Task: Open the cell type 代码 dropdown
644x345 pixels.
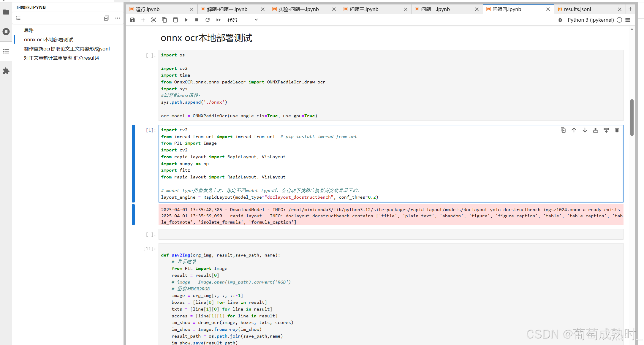Action: 242,20
